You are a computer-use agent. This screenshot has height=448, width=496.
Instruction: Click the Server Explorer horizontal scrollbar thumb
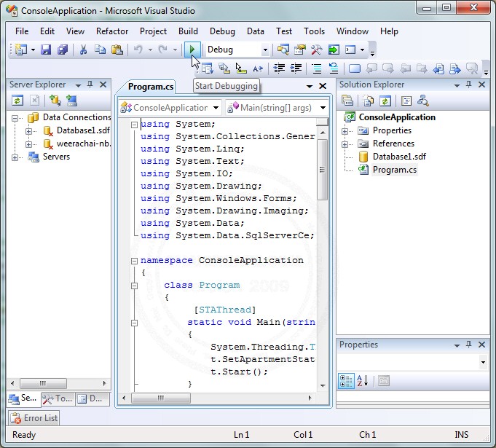click(43, 383)
